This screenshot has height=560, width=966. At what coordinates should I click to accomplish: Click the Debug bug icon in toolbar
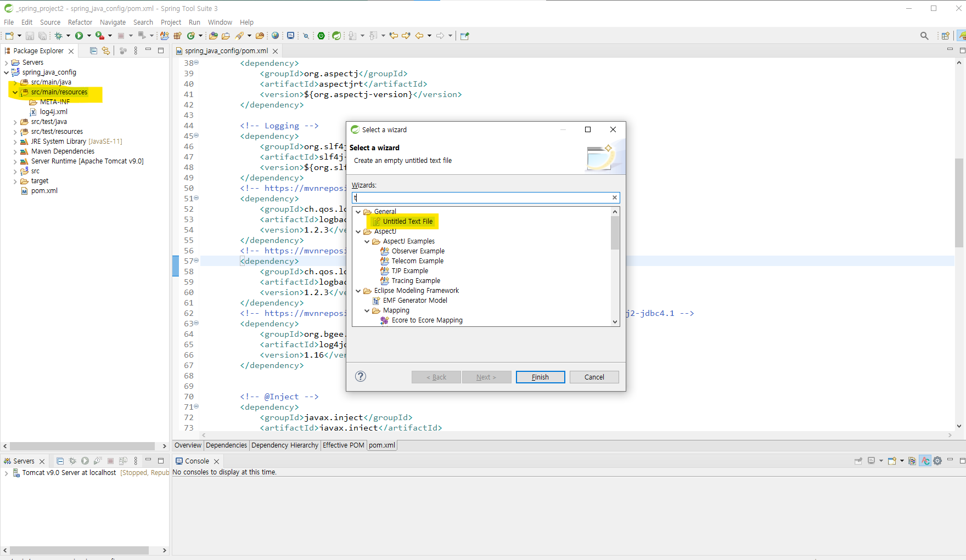coord(58,36)
